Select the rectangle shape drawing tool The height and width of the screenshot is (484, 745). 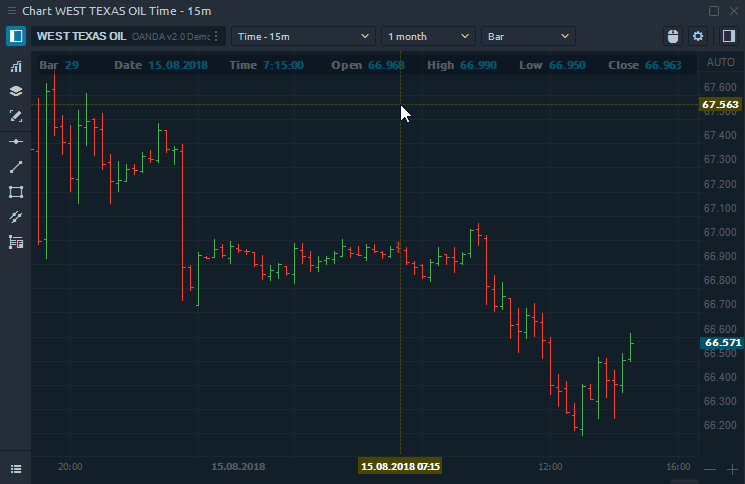[x=15, y=192]
